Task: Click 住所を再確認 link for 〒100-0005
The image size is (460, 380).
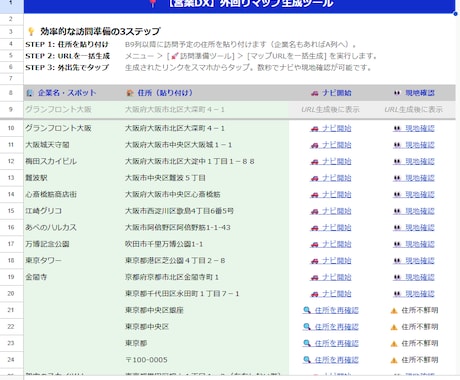Action: [331, 360]
